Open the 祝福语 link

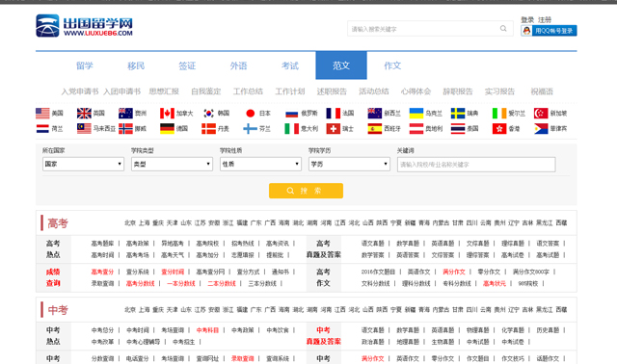point(542,91)
